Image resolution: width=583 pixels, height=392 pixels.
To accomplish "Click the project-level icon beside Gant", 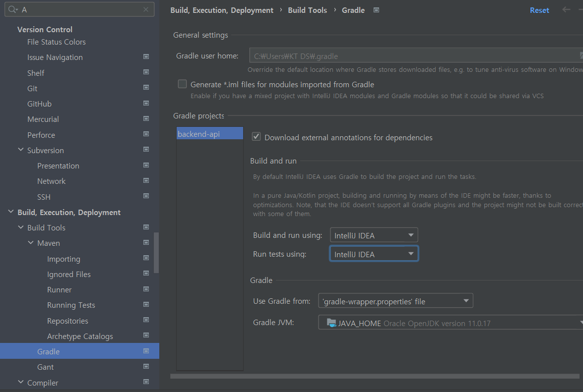I will (x=146, y=366).
